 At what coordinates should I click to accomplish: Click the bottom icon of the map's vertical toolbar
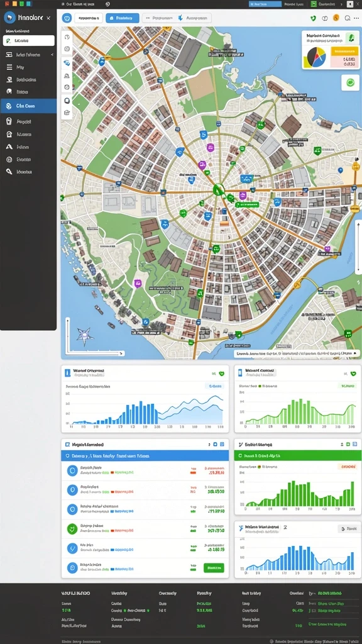(67, 113)
